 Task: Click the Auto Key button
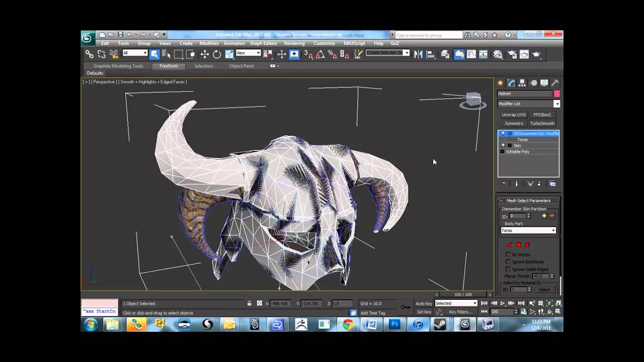point(424,304)
